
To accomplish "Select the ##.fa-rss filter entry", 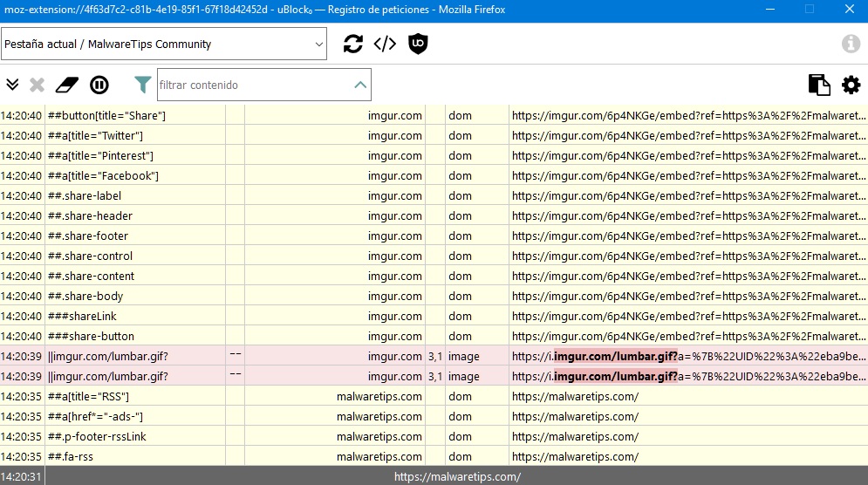I will (71, 457).
